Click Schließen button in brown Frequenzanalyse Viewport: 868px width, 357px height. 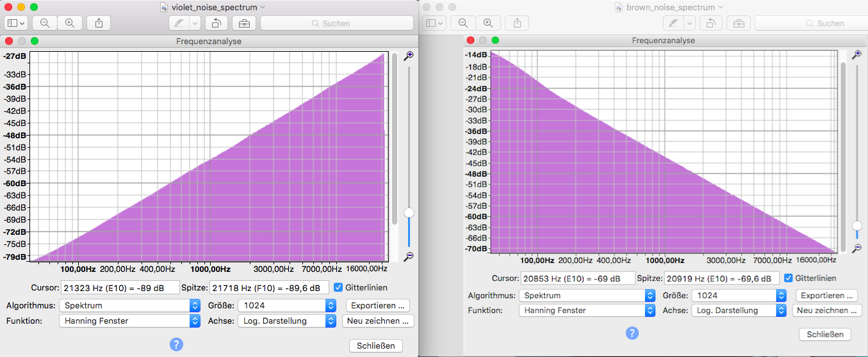(x=825, y=334)
